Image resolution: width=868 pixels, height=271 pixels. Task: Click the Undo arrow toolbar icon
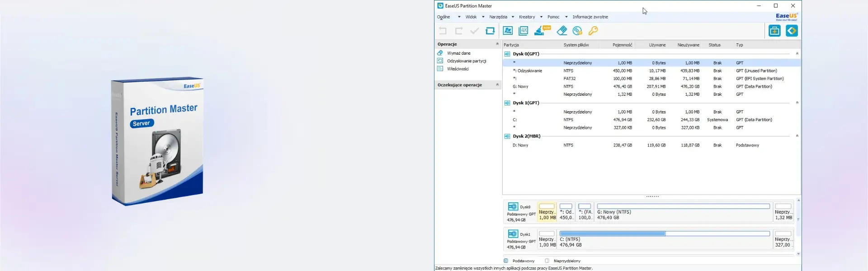(x=443, y=31)
